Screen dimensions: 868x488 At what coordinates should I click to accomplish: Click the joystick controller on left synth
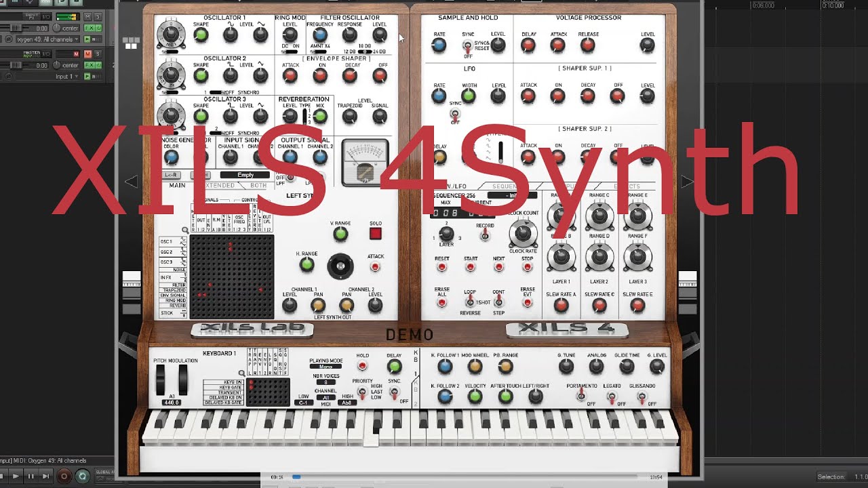[x=340, y=266]
